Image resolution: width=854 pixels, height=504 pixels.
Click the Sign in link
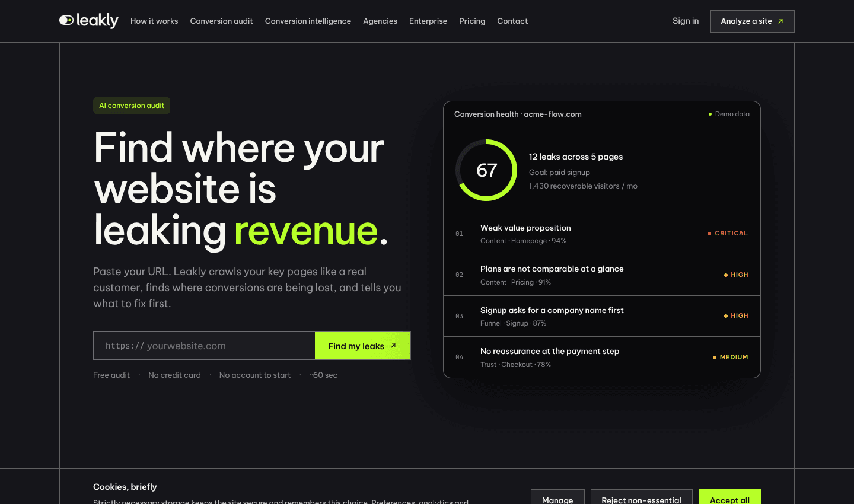tap(686, 21)
